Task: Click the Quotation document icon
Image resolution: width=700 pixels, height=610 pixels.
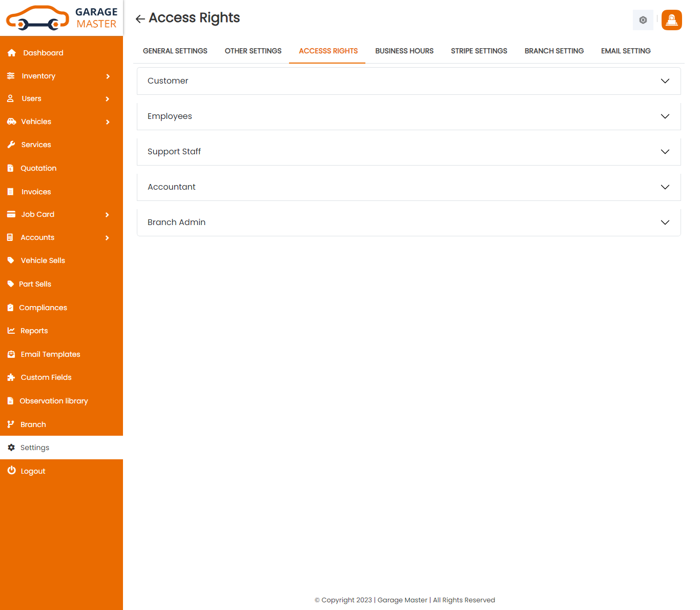Action: 10,168
